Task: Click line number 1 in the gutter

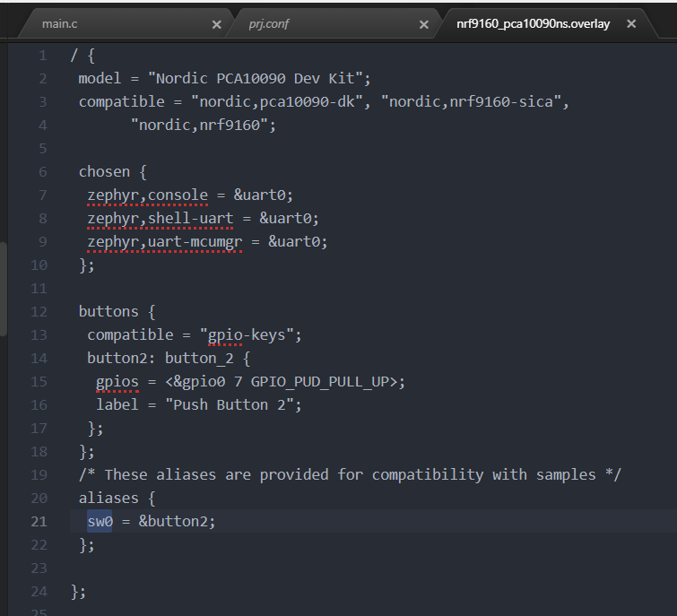Action: 41,56
